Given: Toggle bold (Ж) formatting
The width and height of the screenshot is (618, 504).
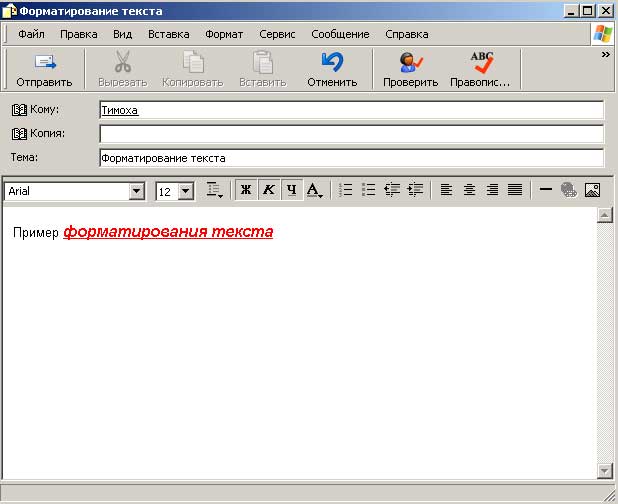Looking at the screenshot, I should pos(245,190).
